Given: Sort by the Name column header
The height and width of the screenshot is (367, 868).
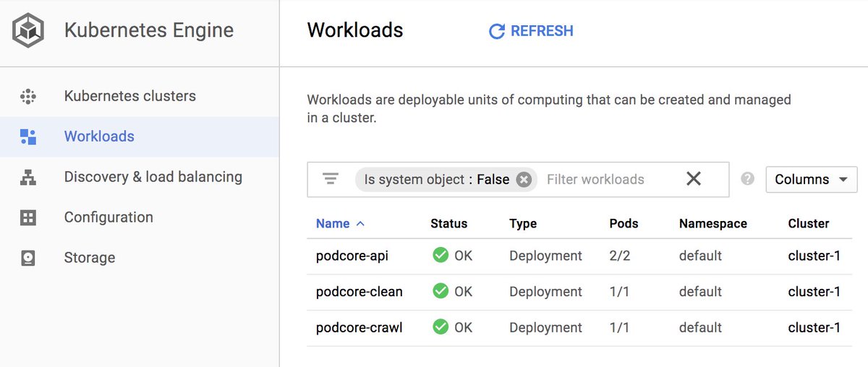Looking at the screenshot, I should (x=333, y=224).
